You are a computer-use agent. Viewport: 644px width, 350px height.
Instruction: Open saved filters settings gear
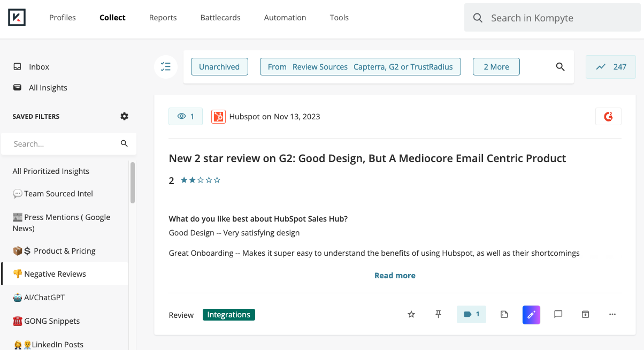click(125, 116)
